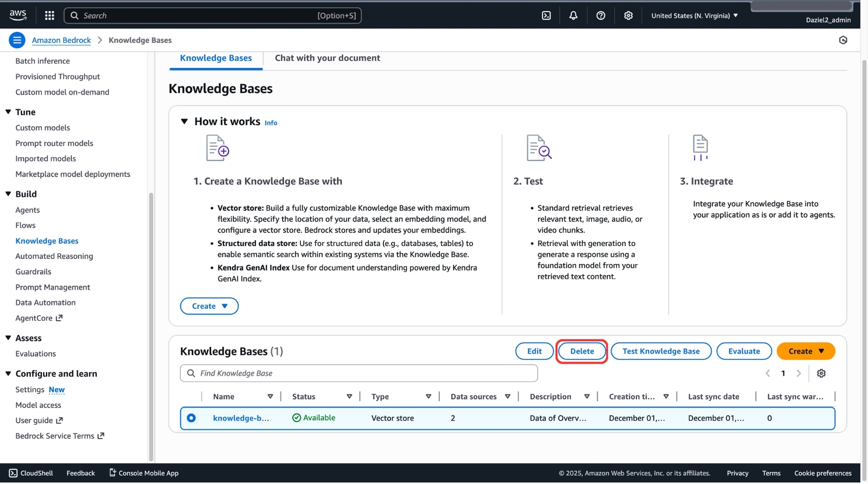Switch to Chat with your document tab

[326, 58]
